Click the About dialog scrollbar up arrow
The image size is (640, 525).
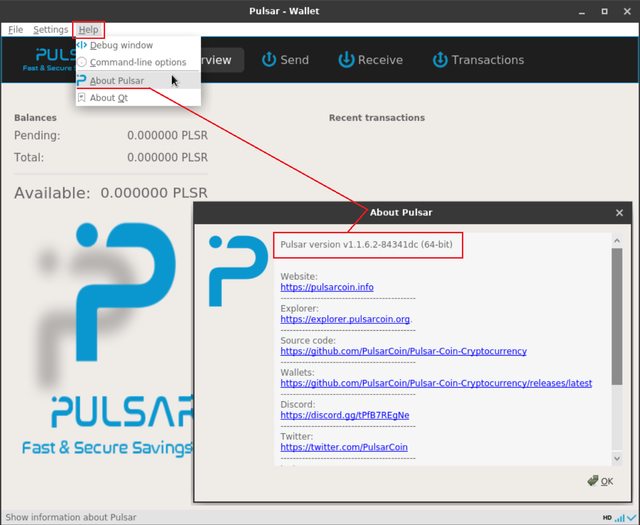(617, 241)
